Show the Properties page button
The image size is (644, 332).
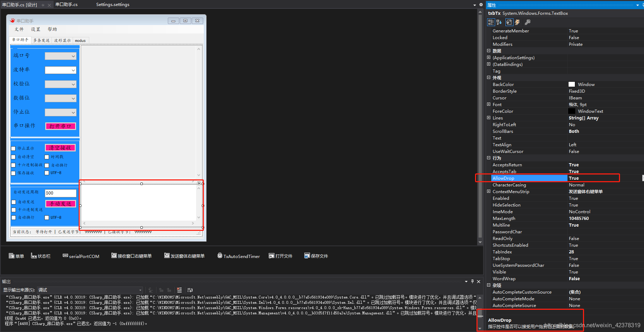(509, 22)
